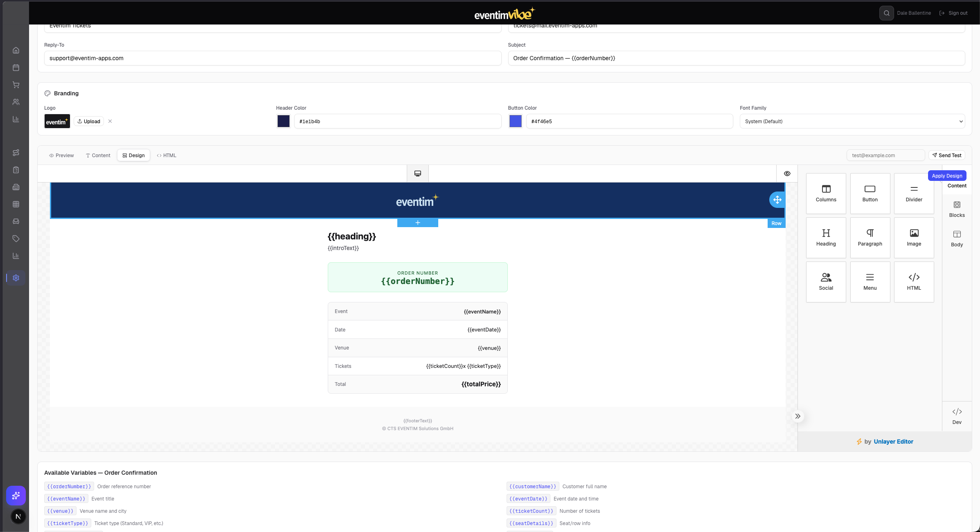Add a Menu block

tap(870, 282)
